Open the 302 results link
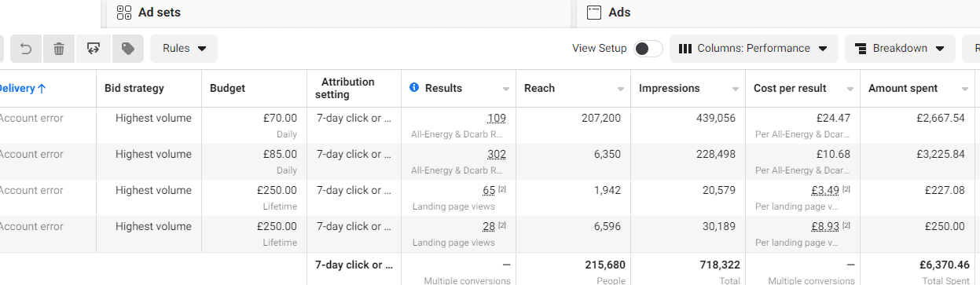The width and height of the screenshot is (980, 285). (497, 155)
